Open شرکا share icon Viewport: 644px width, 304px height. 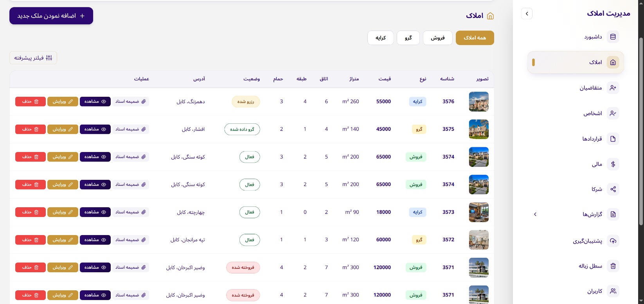coord(613,189)
